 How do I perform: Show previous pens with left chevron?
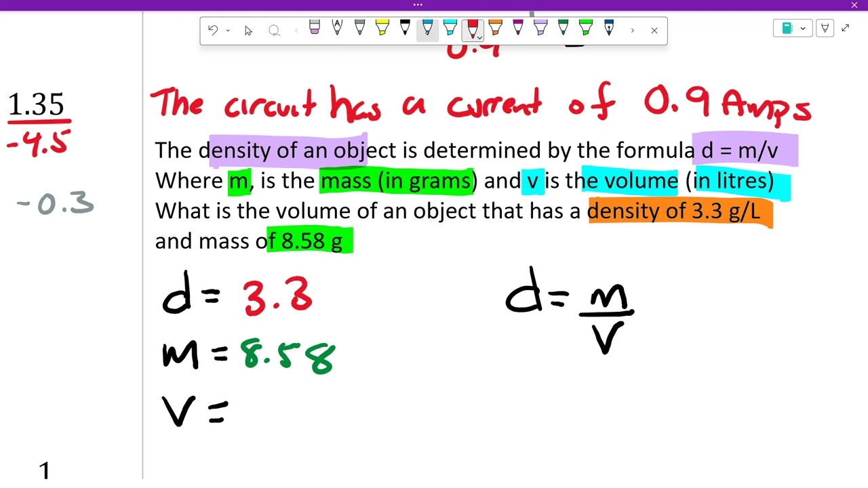(x=296, y=30)
